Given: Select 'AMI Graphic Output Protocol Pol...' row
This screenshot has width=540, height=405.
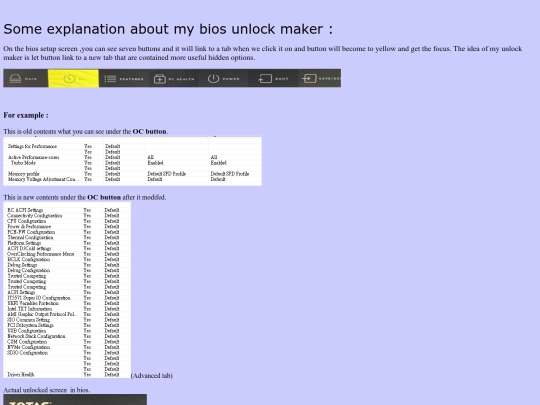Looking at the screenshot, I should pyautogui.click(x=67, y=314).
